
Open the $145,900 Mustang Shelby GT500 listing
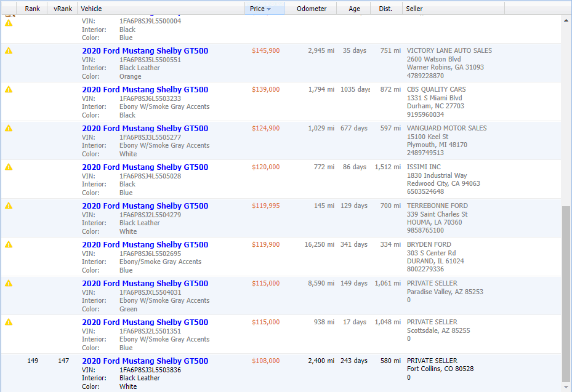point(145,50)
